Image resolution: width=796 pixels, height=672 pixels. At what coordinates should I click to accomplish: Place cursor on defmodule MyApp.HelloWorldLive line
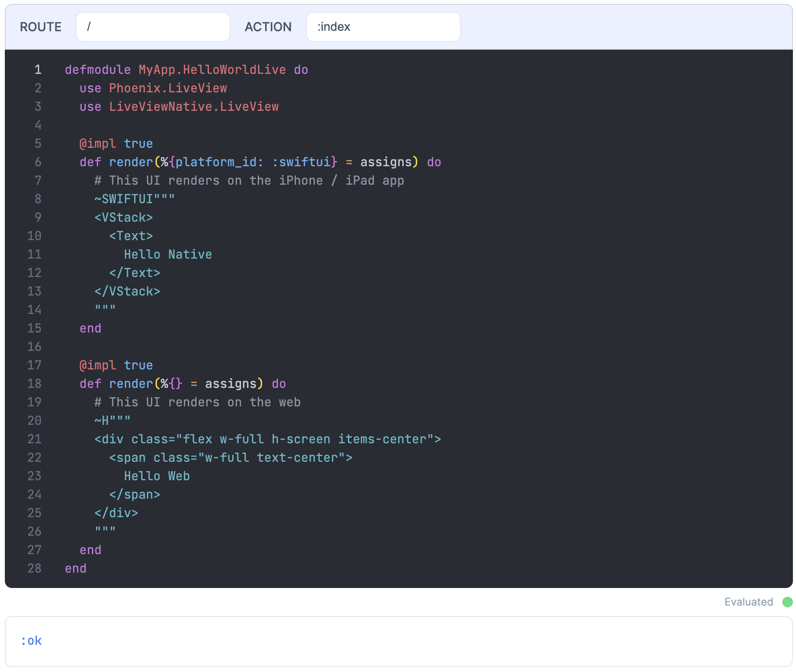click(x=186, y=70)
